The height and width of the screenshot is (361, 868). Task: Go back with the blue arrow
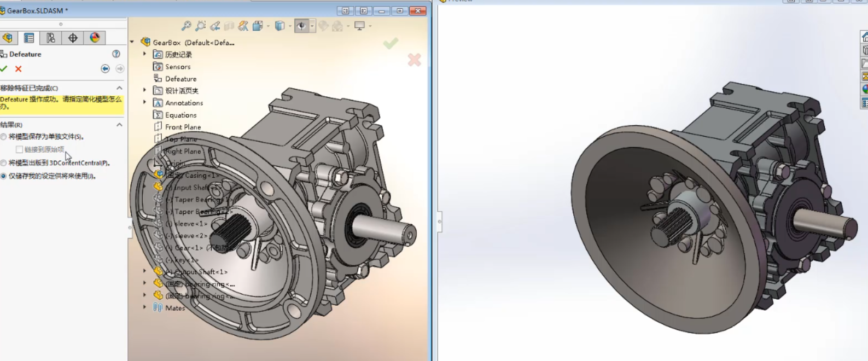pyautogui.click(x=105, y=69)
